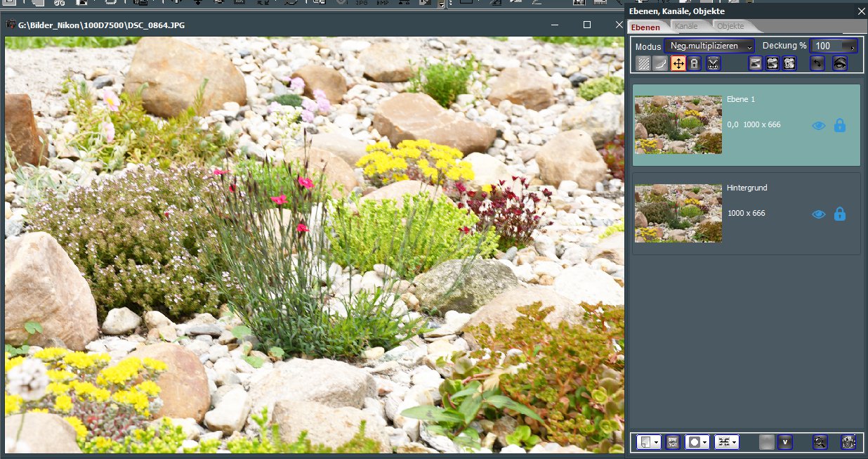Select the Hintergrund layer thumbnail
Viewport: 868px width, 459px height.
point(678,213)
